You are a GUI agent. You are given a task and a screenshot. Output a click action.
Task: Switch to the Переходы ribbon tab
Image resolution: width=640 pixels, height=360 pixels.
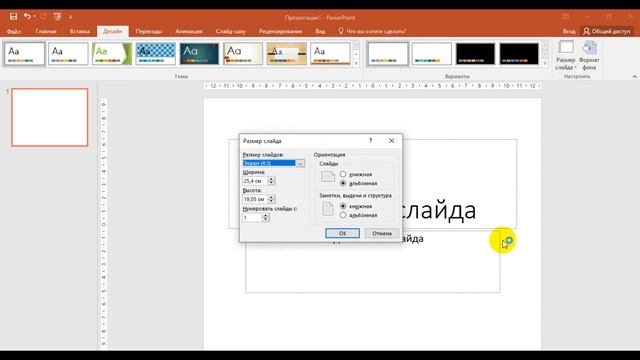(149, 31)
